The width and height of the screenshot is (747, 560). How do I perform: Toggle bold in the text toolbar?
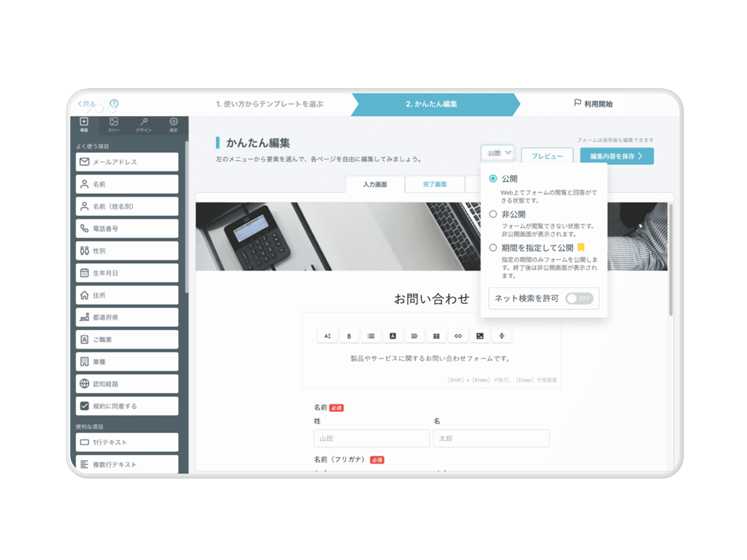coord(349,336)
